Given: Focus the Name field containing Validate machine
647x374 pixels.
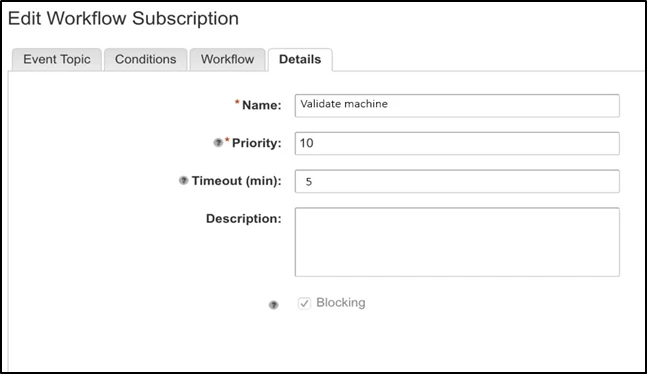Looking at the screenshot, I should pyautogui.click(x=457, y=106).
